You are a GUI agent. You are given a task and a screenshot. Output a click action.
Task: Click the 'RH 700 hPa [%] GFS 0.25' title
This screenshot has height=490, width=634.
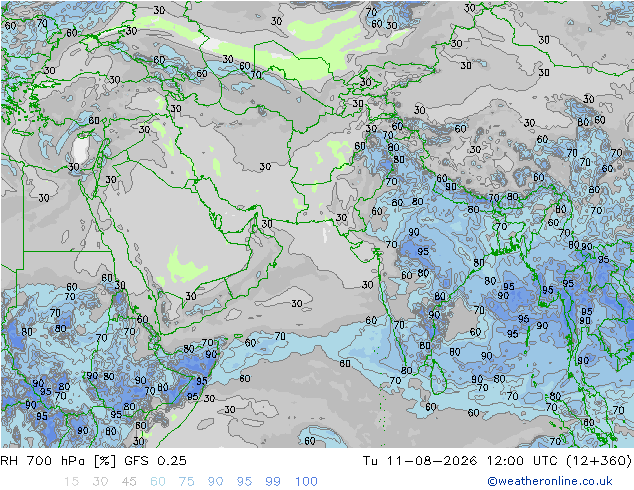[93, 461]
